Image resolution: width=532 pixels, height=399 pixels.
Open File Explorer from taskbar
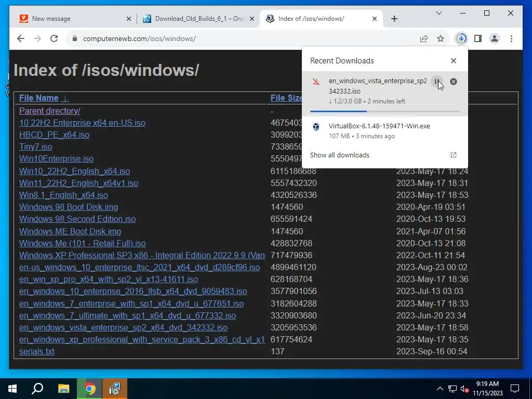click(x=63, y=389)
